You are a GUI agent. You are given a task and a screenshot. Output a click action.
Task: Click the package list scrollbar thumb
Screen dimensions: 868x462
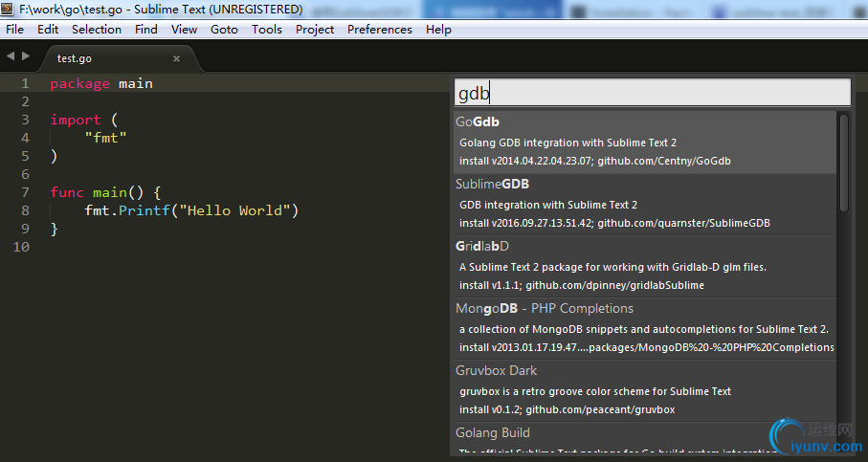pos(844,162)
